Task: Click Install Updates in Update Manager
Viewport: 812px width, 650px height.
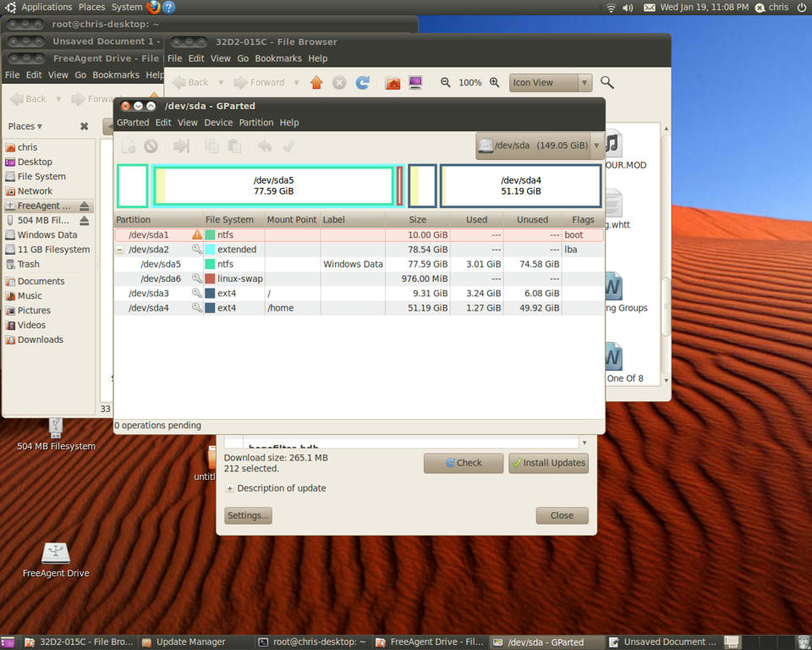Action: click(x=548, y=463)
